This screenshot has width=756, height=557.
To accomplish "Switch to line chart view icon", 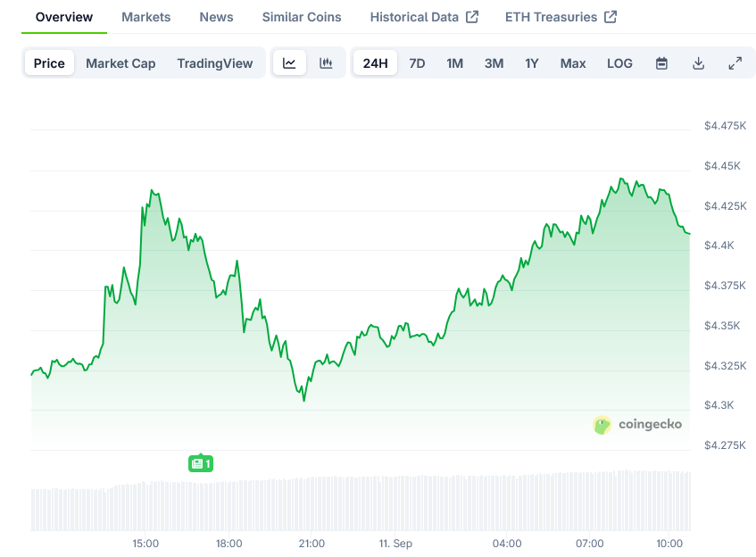I will [289, 63].
